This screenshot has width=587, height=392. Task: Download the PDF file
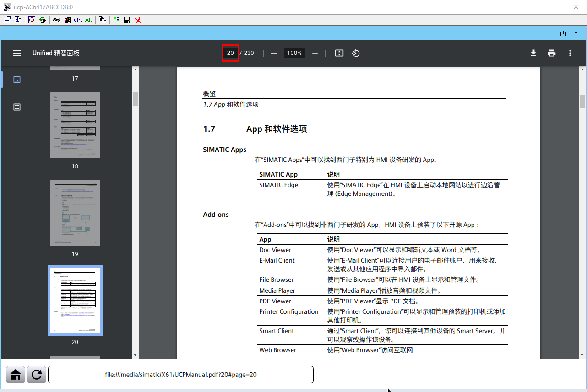tap(533, 53)
